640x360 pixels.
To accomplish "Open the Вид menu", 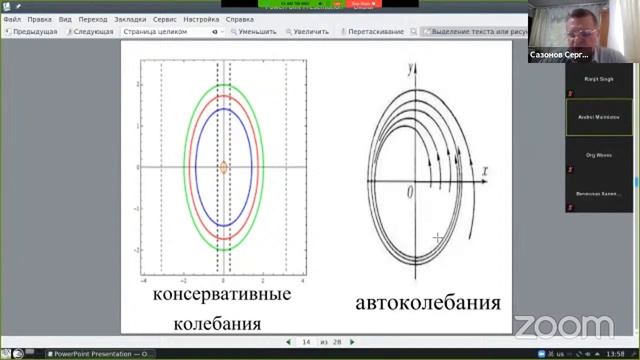I will pos(65,19).
